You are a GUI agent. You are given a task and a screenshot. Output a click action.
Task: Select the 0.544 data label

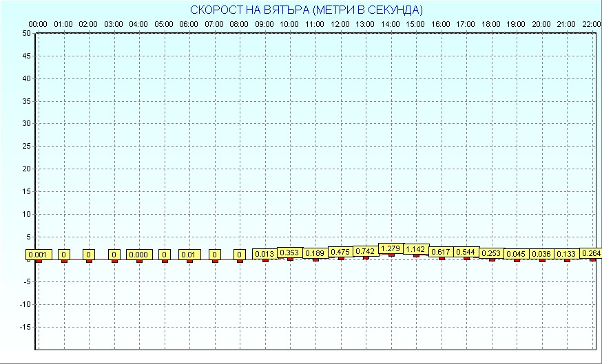click(x=466, y=252)
